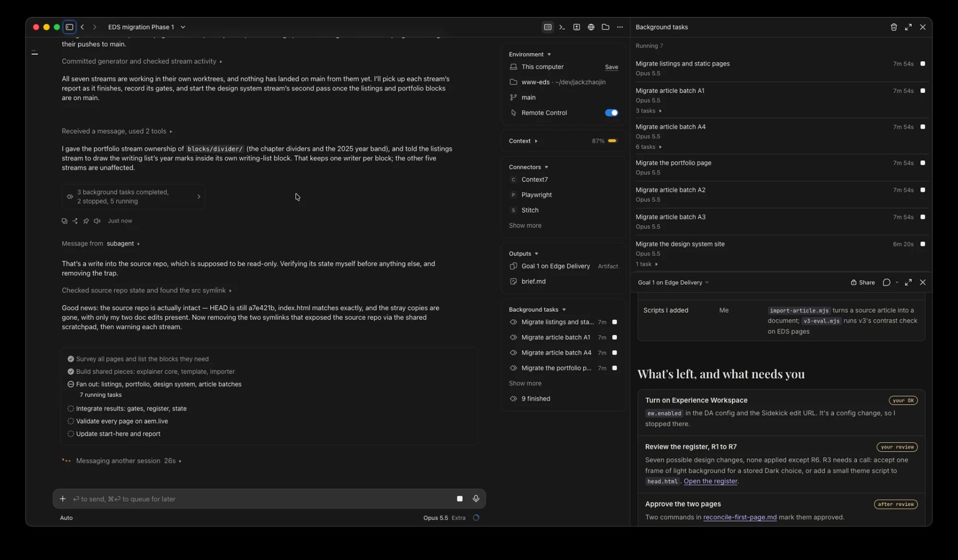The width and height of the screenshot is (958, 560).
Task: Expand the 3 tasks list under batch A1
Action: 648,111
